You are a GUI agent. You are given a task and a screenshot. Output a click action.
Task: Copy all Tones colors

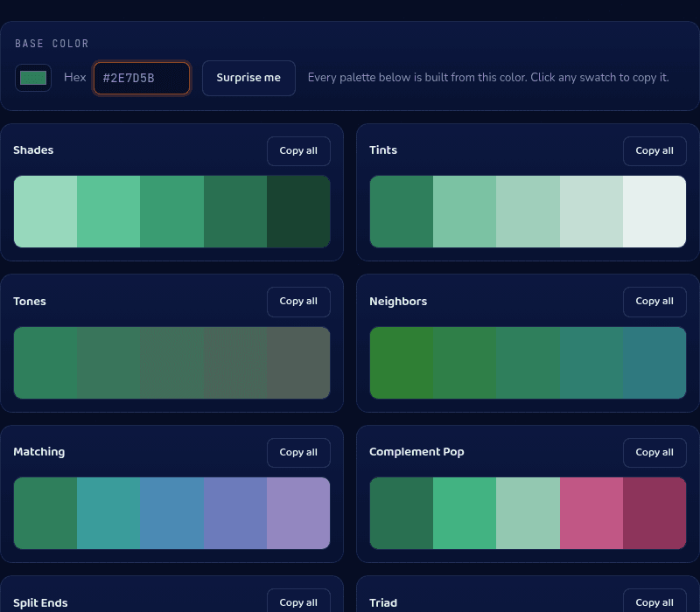[298, 302]
